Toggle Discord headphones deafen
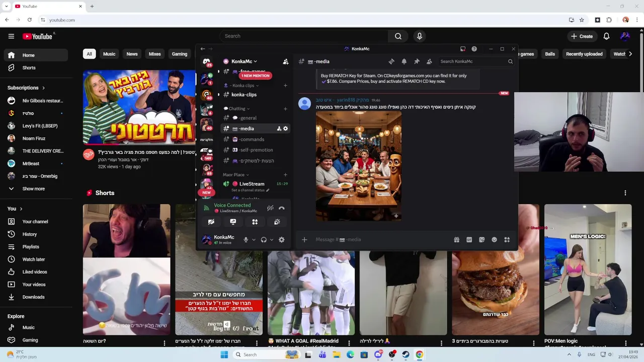The image size is (644, 362). pos(264,240)
